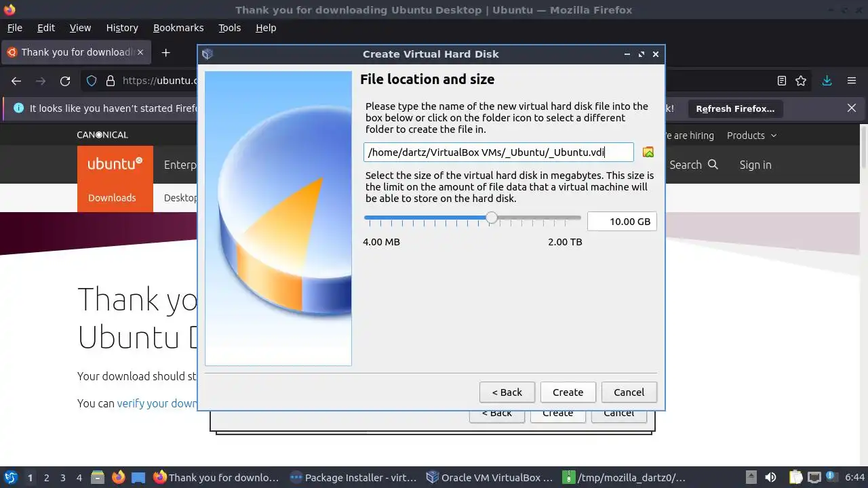868x488 pixels.
Task: Go back in Firefox with the back arrow
Action: (16, 81)
